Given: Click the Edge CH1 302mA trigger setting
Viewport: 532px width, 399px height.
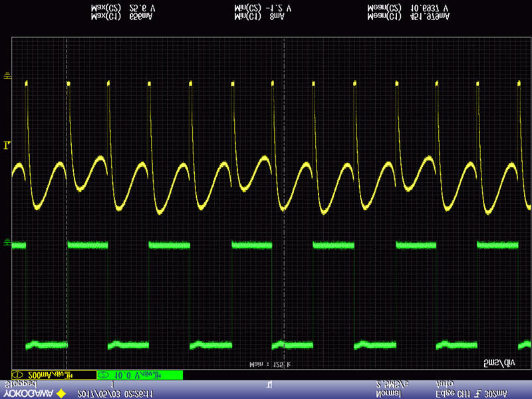Looking at the screenshot, I should click(471, 394).
